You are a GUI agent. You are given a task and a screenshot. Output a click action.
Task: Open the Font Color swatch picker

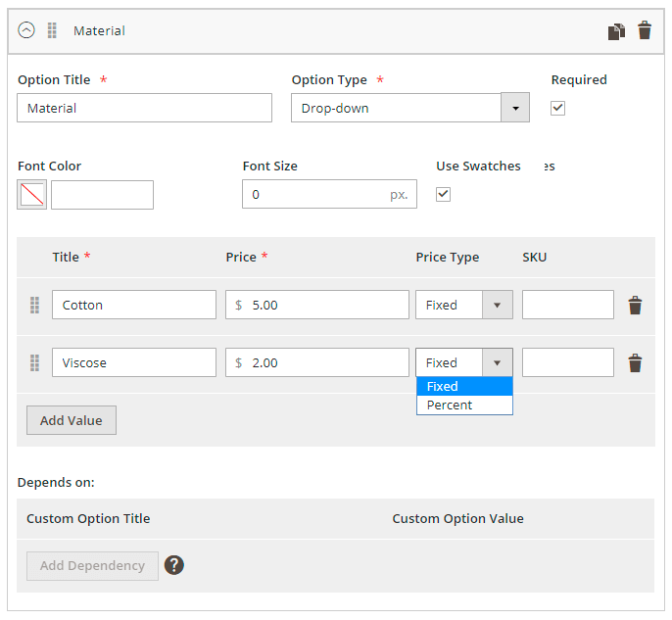(32, 195)
